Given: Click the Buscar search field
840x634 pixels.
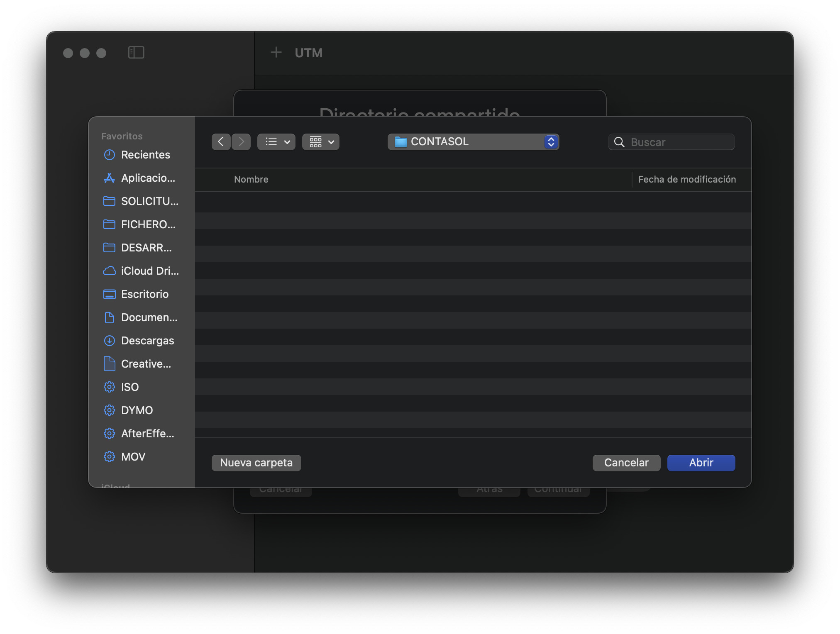Looking at the screenshot, I should (x=672, y=142).
